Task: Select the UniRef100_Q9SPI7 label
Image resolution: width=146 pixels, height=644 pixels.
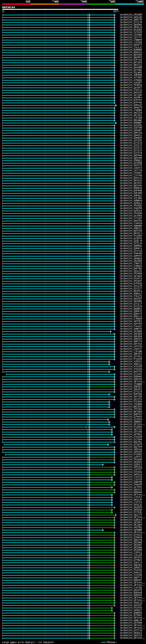Action: 131,45
